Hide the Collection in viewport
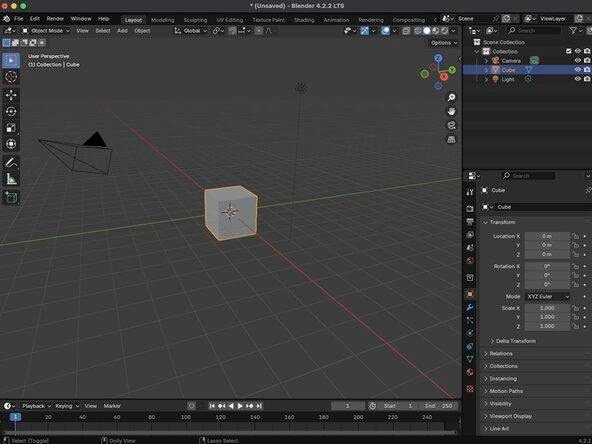The image size is (592, 444). pos(577,51)
